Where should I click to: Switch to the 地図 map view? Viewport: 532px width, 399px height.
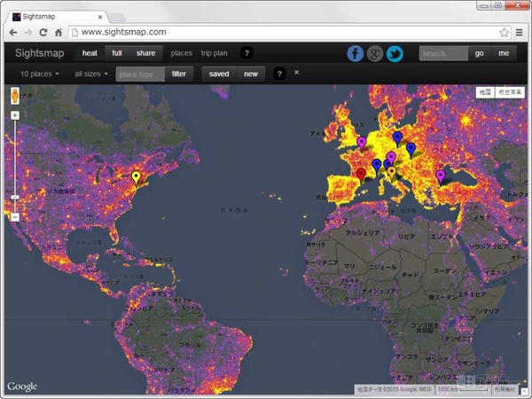coord(484,91)
